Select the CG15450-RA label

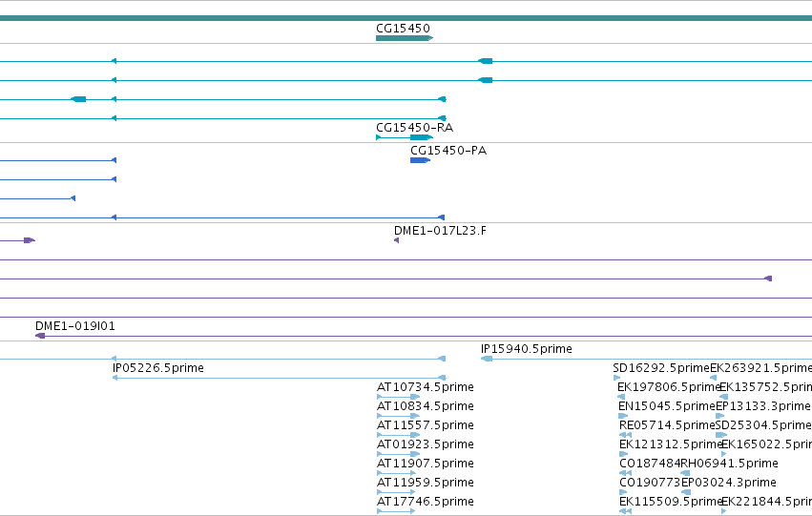[x=414, y=127]
